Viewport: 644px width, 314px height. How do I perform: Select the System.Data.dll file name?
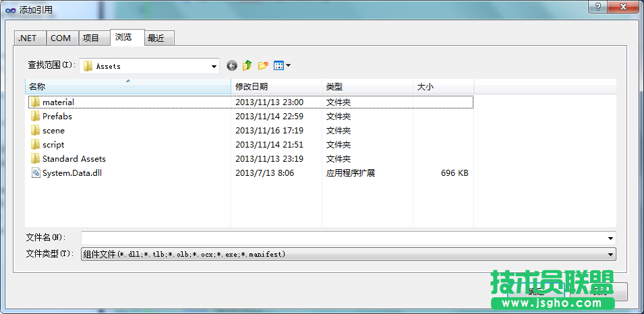coord(72,172)
